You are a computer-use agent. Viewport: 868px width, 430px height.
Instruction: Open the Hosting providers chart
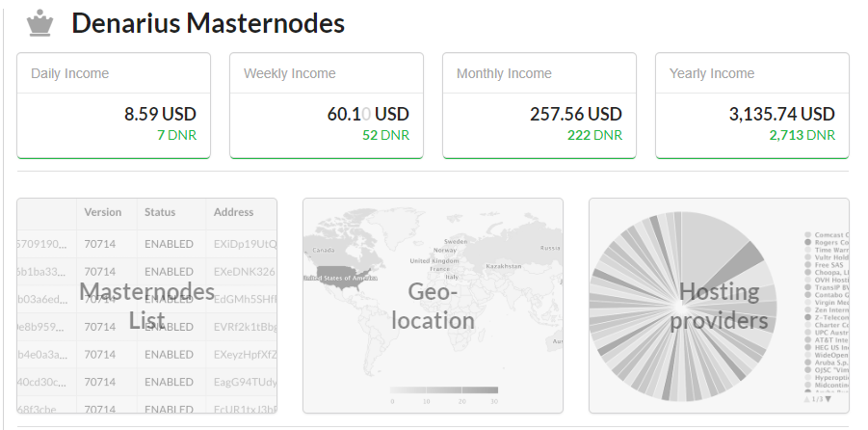tap(719, 305)
